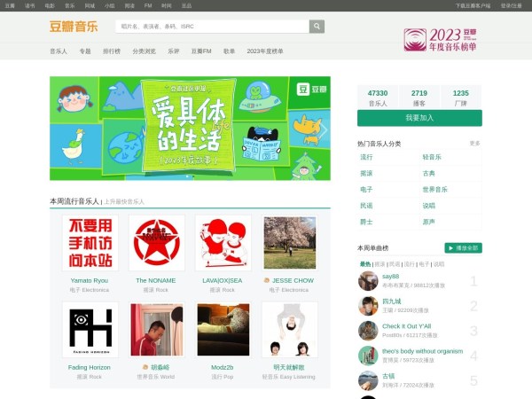Open the 上升最快音乐人 tab
This screenshot has width=532, height=399.
[x=124, y=202]
